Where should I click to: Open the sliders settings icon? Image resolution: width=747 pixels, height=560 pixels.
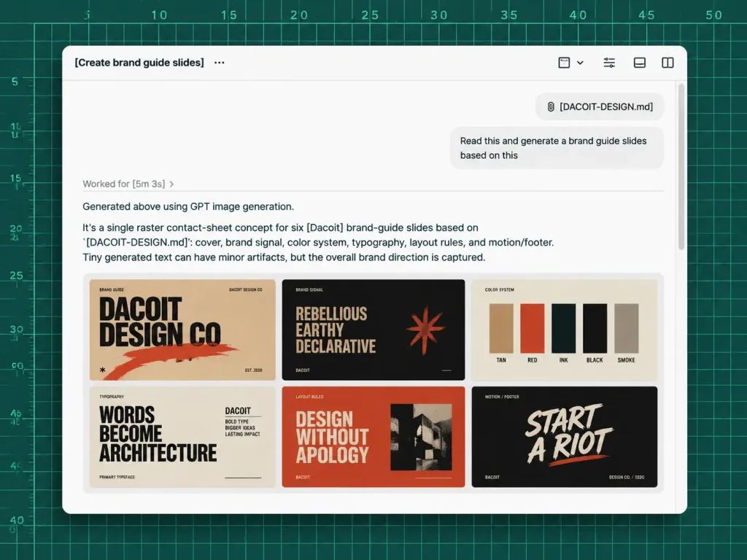(x=609, y=63)
